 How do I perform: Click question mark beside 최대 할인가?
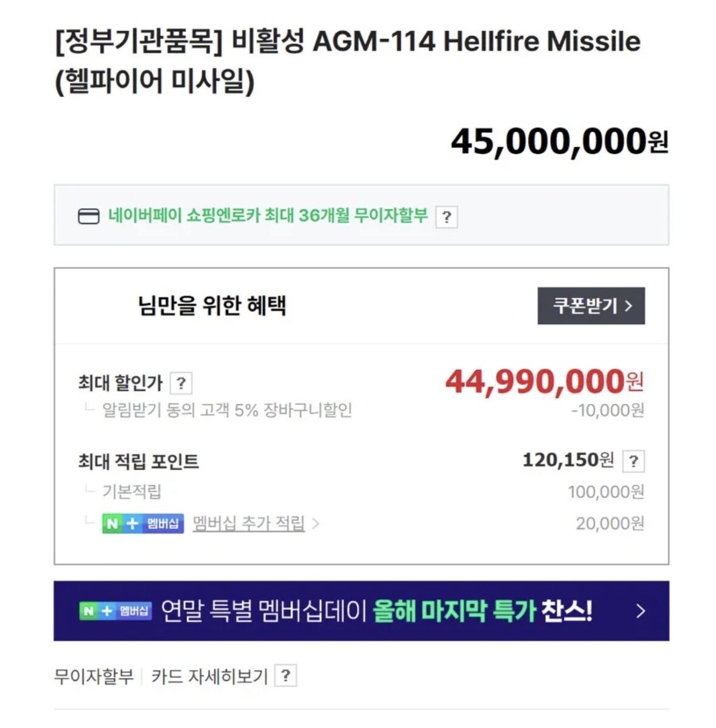click(181, 383)
